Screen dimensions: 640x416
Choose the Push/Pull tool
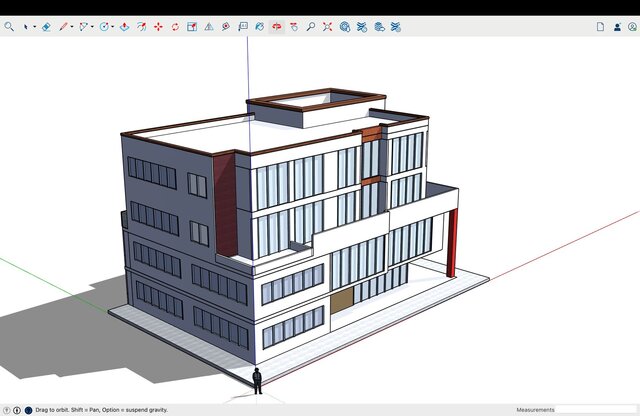click(124, 27)
